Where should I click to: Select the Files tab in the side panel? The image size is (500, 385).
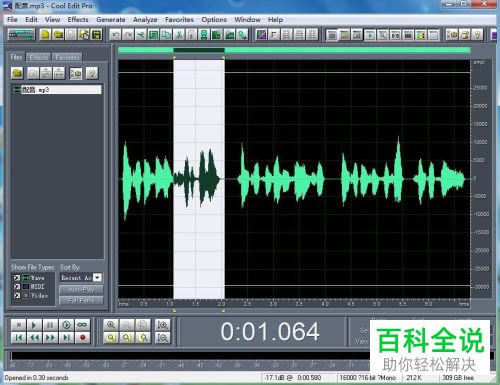16,57
